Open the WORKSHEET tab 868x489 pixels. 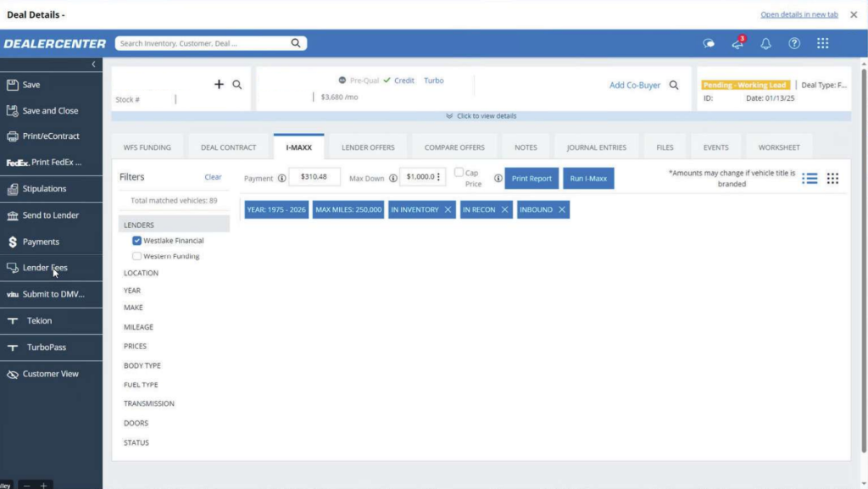(x=779, y=147)
